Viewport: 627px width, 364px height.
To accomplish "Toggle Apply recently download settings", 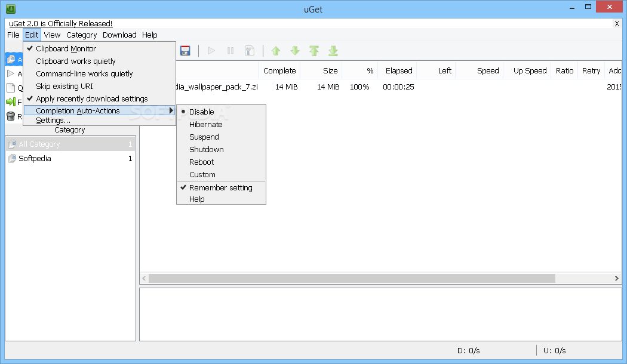I will point(99,98).
